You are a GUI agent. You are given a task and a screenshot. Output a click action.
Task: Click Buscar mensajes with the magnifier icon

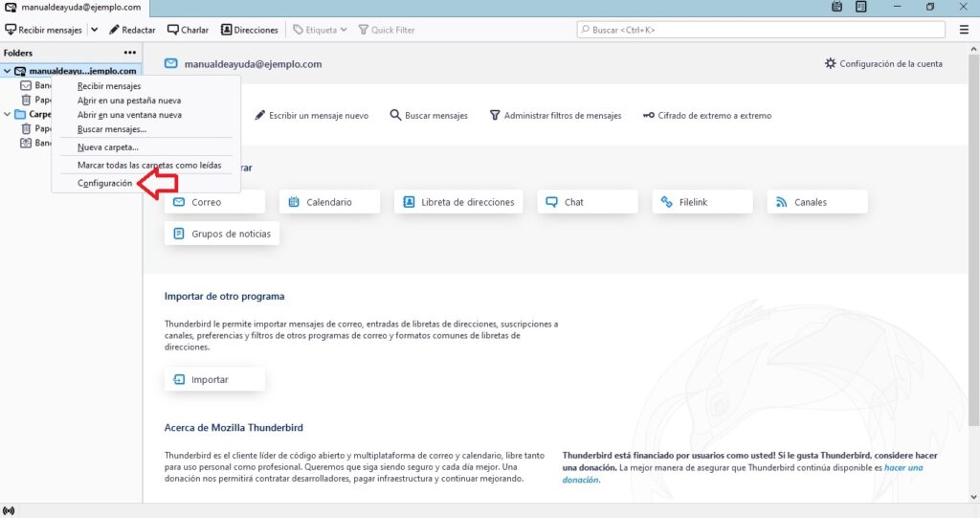(429, 115)
